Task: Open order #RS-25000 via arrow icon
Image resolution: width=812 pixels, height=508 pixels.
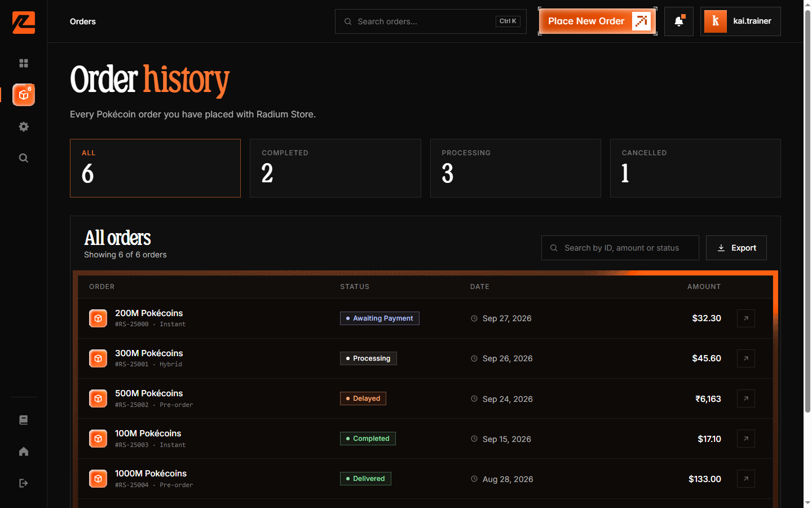Action: [746, 318]
